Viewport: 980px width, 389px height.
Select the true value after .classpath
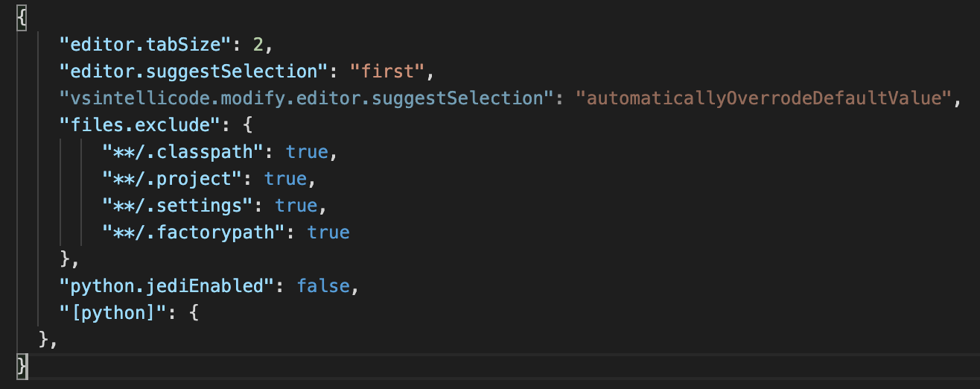307,152
